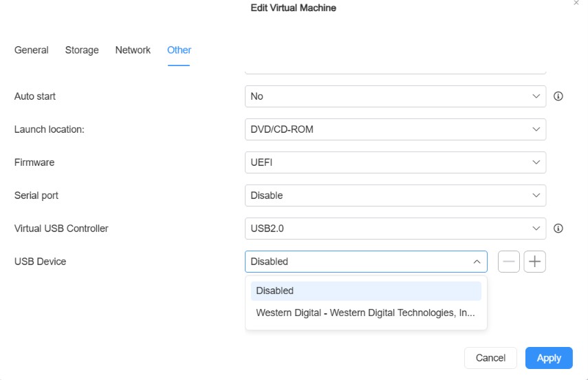Click the Cancel button
The image size is (588, 380).
pyautogui.click(x=490, y=358)
